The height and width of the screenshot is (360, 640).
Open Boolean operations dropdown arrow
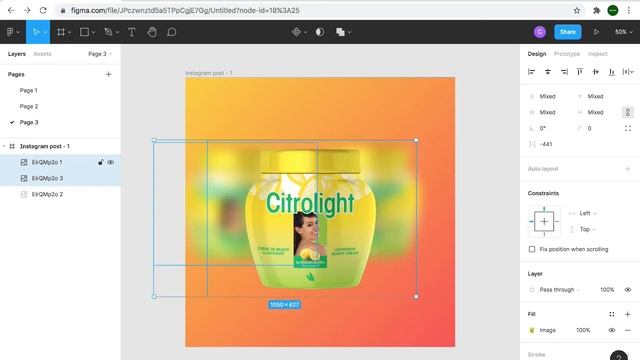349,32
